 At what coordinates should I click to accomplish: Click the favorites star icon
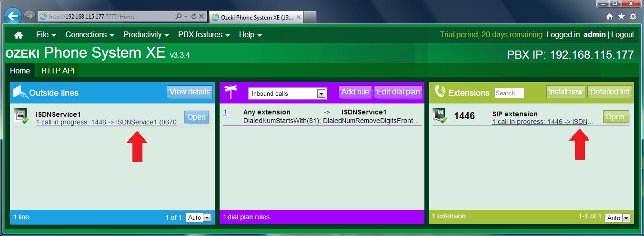point(621,17)
